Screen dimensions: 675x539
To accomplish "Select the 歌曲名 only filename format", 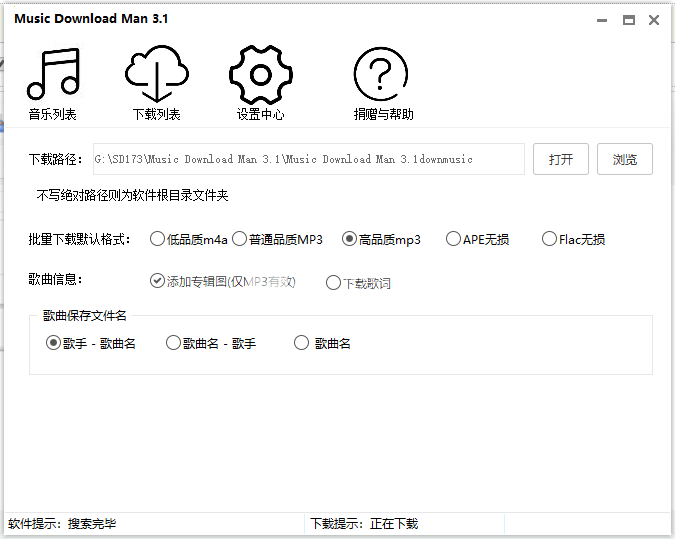I will [301, 343].
